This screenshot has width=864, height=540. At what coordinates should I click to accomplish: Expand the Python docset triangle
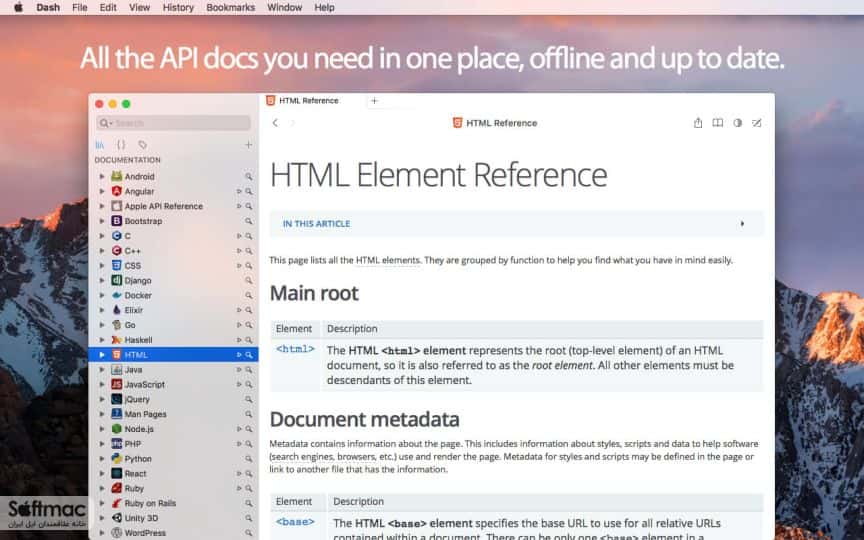102,458
